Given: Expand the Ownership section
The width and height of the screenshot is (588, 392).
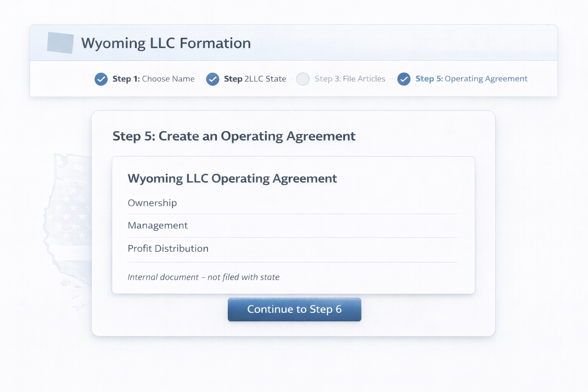Looking at the screenshot, I should click(152, 203).
